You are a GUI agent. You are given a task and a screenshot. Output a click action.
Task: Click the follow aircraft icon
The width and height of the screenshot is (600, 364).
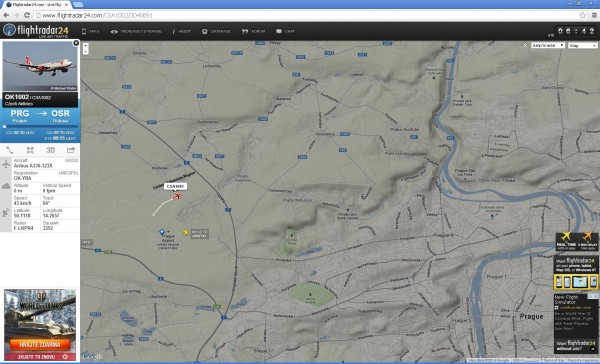coord(30,150)
